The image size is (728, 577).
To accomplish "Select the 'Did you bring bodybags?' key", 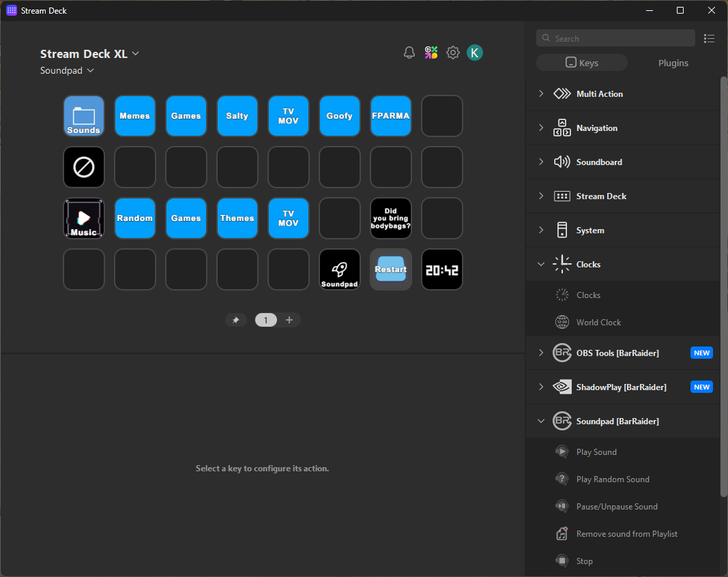I will pyautogui.click(x=390, y=218).
